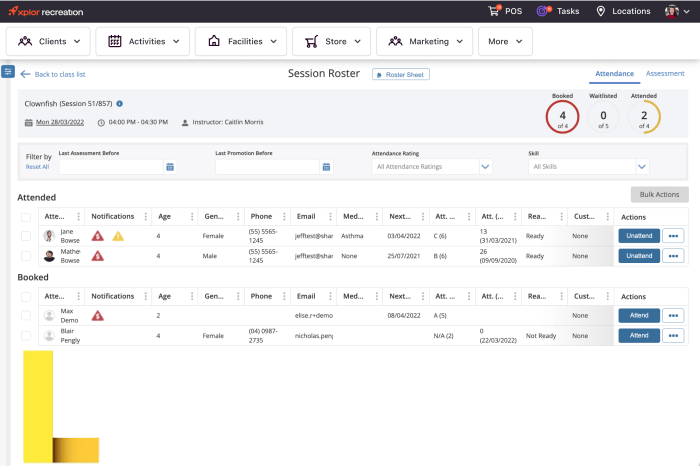Click the Bulk Actions button
The height and width of the screenshot is (466, 700).
tap(659, 195)
